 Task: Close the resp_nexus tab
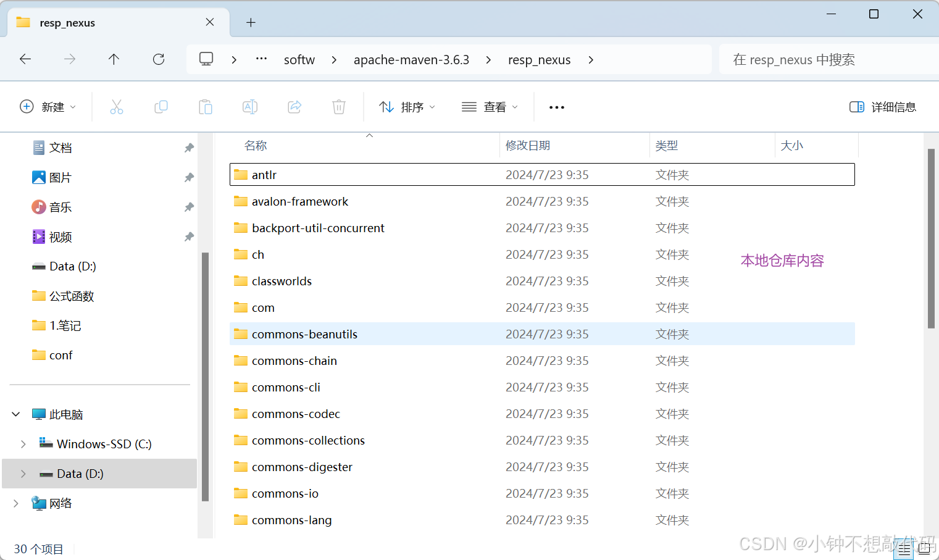click(x=210, y=22)
